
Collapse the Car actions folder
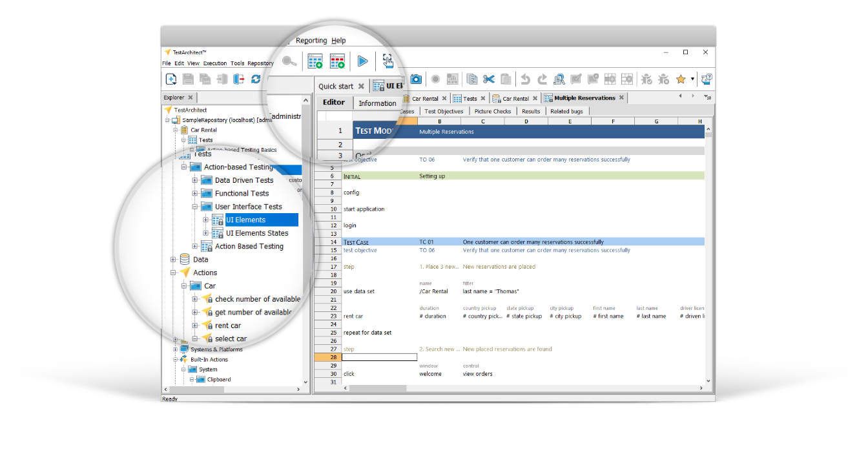184,285
